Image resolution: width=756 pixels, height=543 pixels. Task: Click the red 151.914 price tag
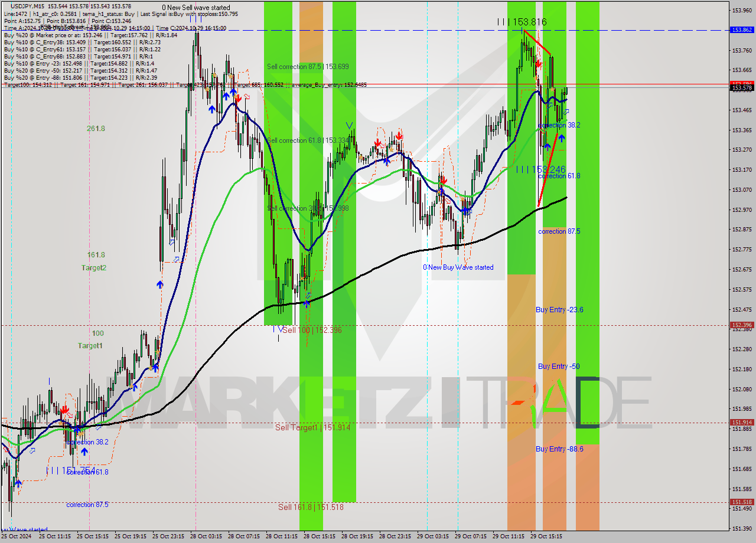coord(742,422)
